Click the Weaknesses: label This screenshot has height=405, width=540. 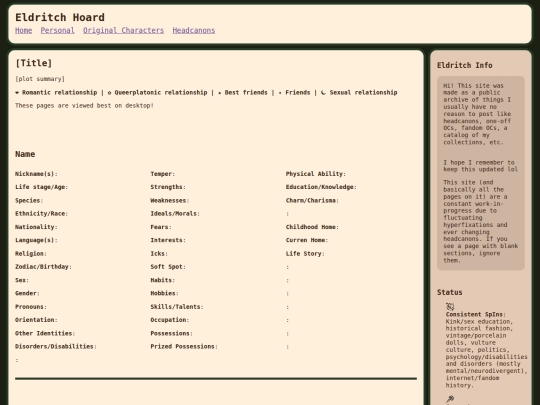[x=170, y=200]
